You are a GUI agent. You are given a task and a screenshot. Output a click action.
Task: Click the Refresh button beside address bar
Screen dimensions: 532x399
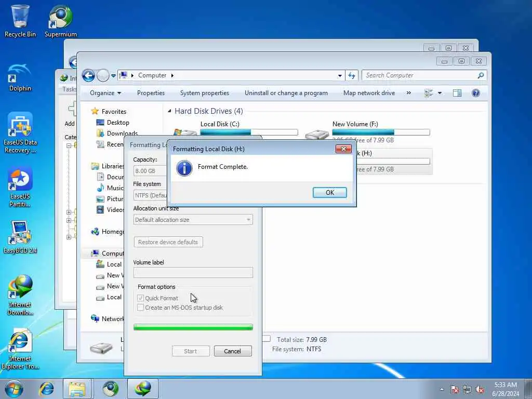(x=352, y=76)
